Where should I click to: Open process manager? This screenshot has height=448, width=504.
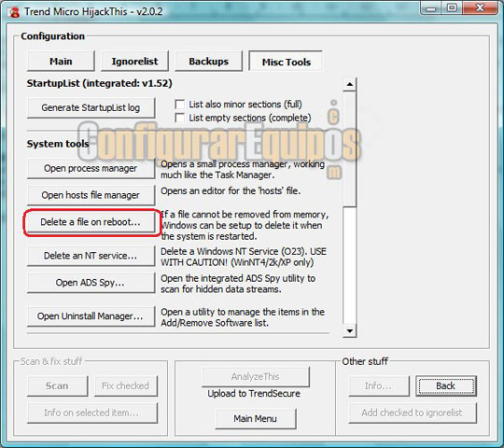point(91,168)
